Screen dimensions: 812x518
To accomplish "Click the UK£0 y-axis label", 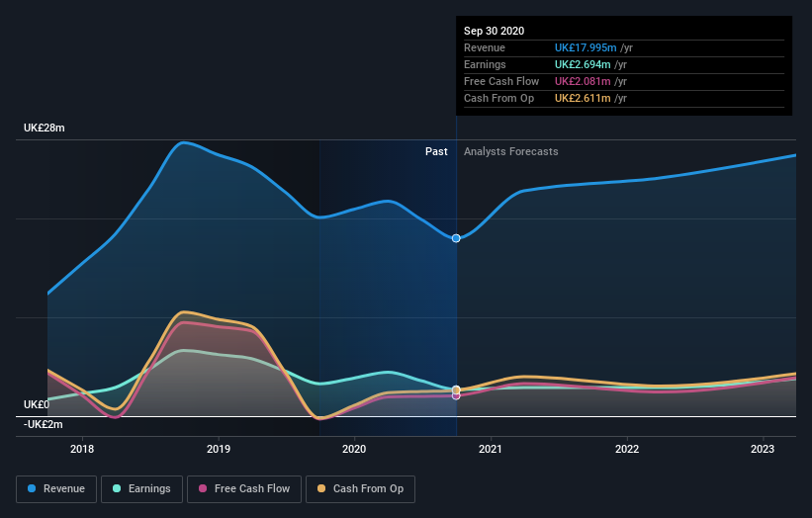I will click(x=37, y=404).
